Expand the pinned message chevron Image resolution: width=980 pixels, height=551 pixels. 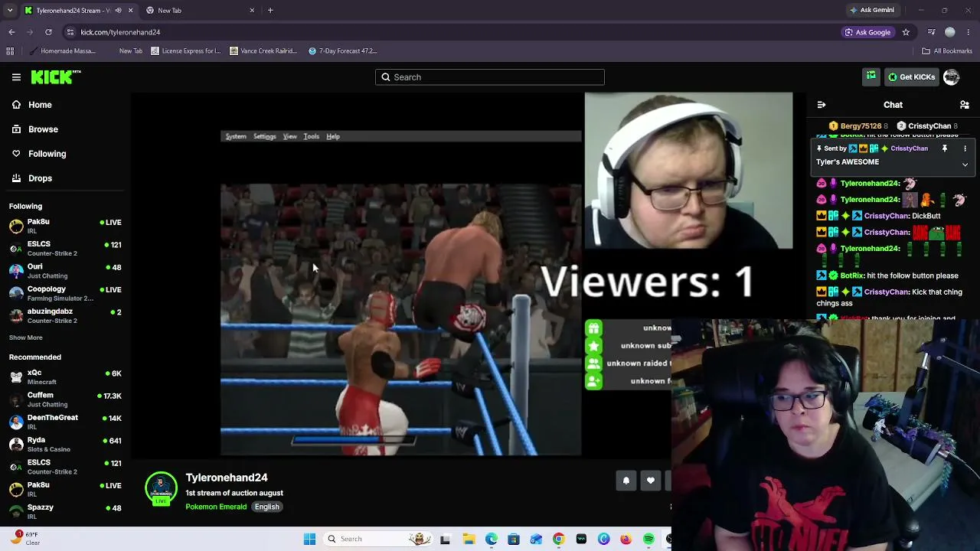click(965, 165)
